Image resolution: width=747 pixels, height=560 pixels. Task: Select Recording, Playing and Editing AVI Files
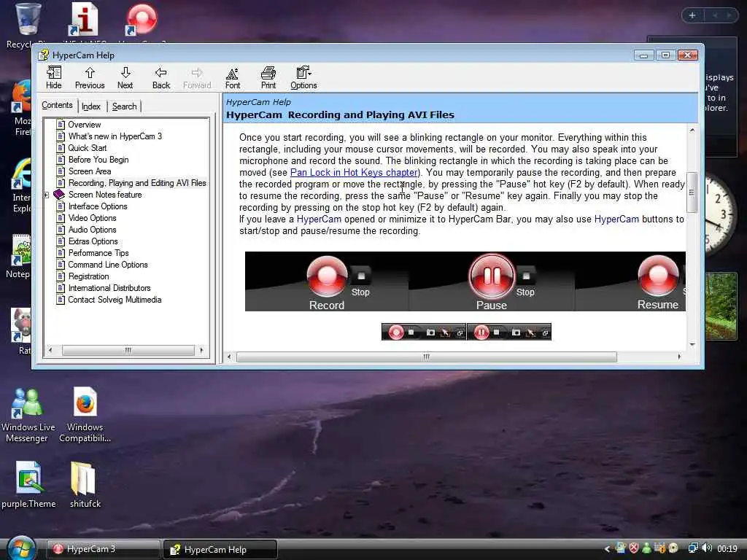(137, 183)
